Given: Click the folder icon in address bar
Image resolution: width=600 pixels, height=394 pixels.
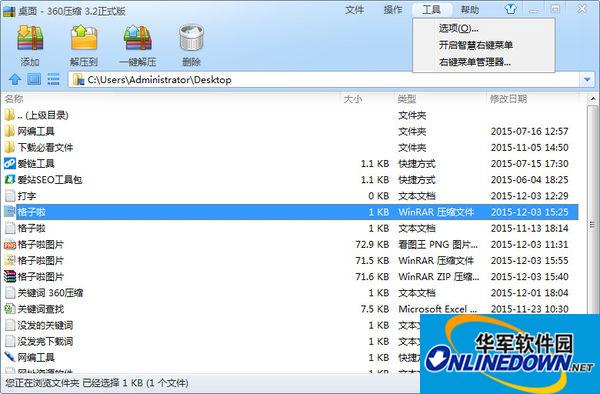Looking at the screenshot, I should click(x=79, y=80).
